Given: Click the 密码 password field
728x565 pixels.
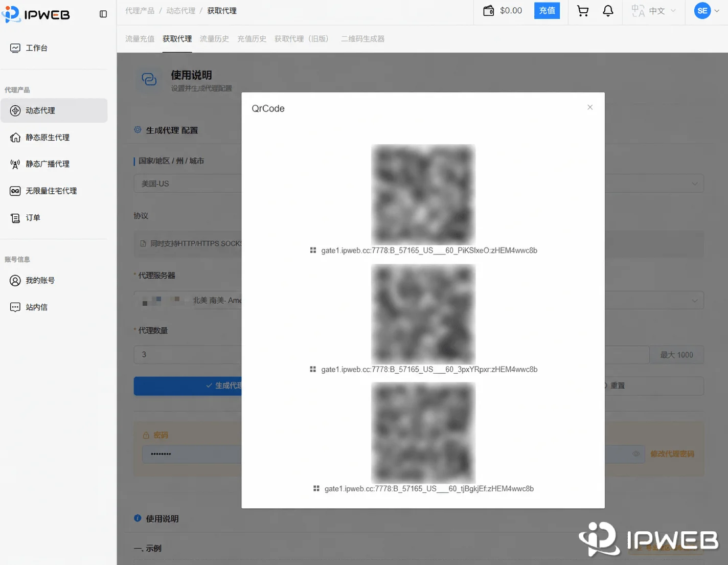Looking at the screenshot, I should (191, 454).
